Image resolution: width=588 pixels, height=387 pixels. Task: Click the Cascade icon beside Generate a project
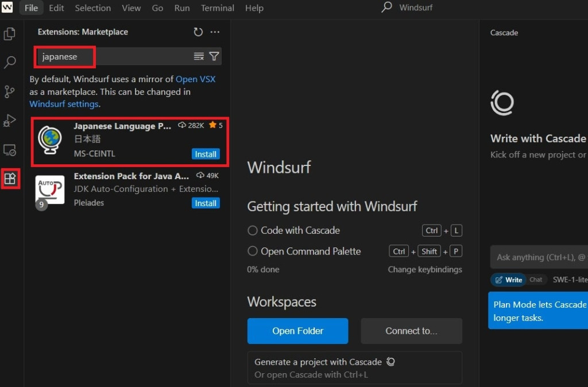click(390, 362)
